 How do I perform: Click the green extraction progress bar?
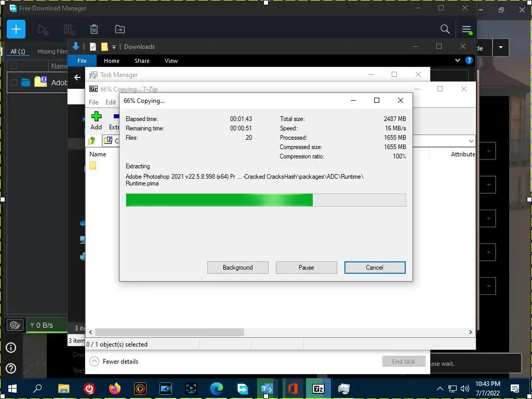click(x=265, y=200)
